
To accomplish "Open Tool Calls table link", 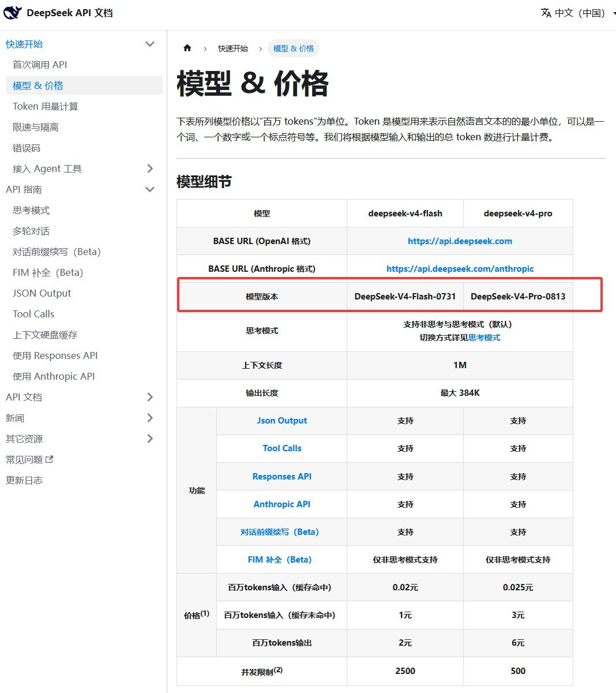I will coord(282,448).
